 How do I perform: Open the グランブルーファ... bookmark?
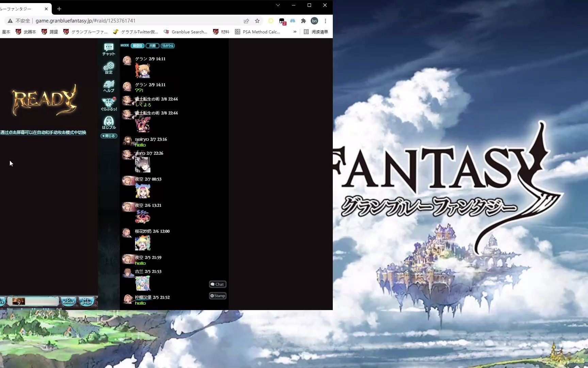click(x=85, y=32)
